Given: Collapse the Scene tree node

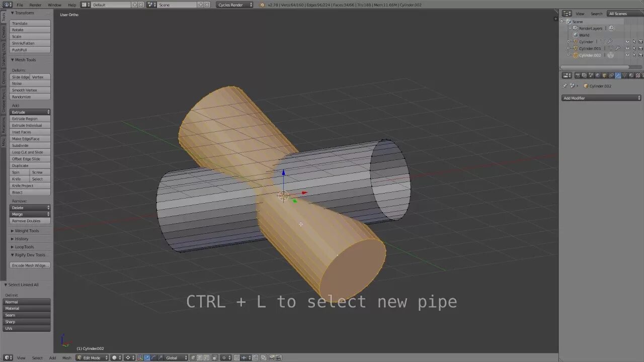Looking at the screenshot, I should click(562, 22).
